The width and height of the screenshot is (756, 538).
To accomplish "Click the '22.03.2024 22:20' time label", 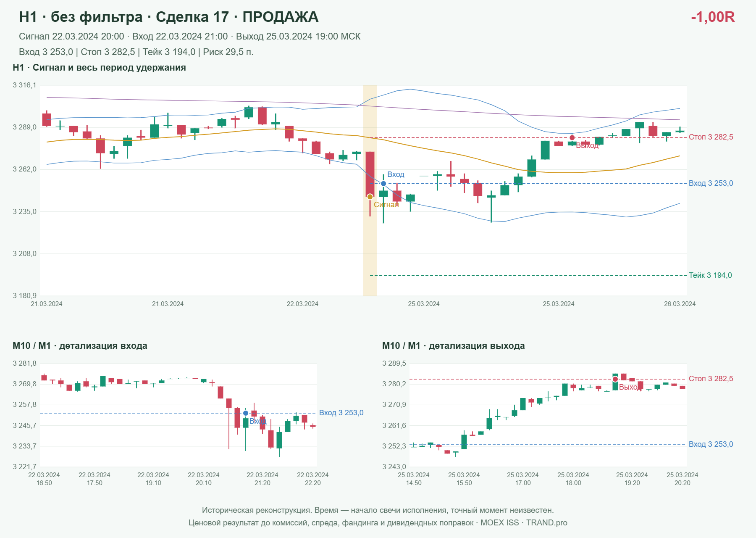I will (313, 479).
